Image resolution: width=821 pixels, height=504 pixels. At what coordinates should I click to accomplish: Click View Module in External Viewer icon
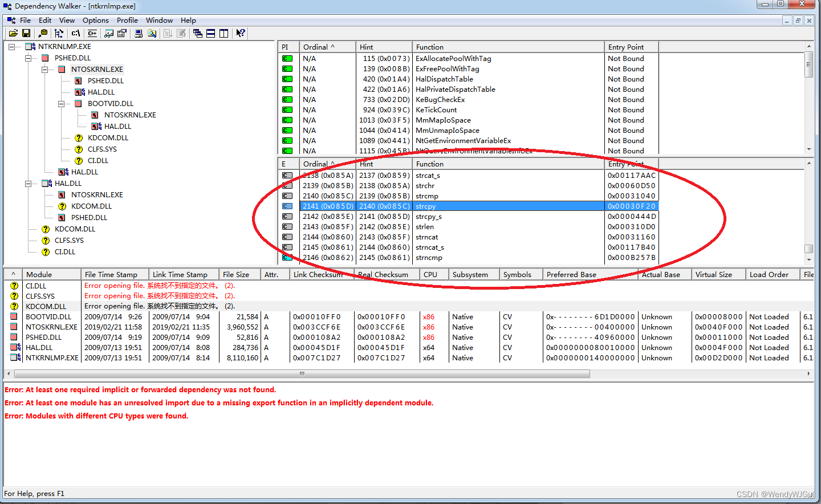pos(109,34)
